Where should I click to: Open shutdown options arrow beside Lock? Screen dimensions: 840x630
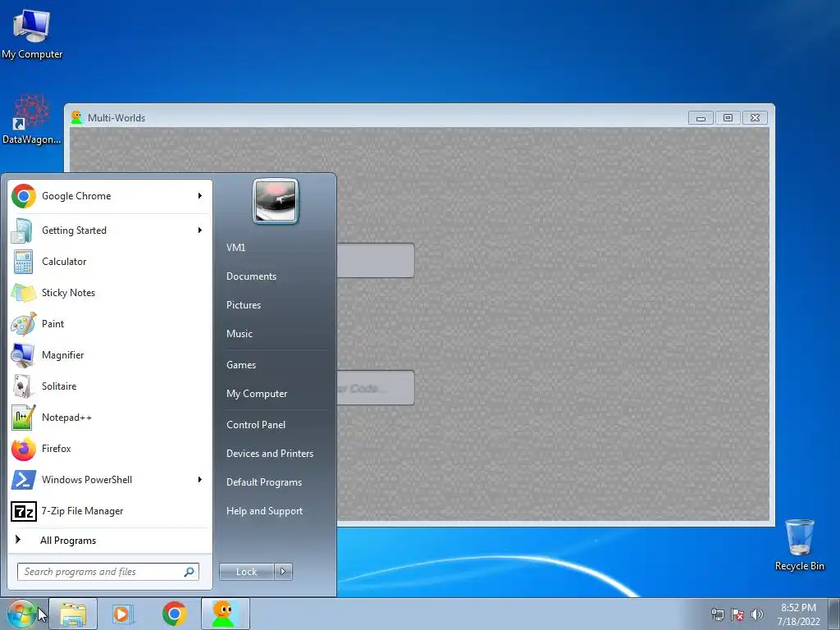(283, 572)
